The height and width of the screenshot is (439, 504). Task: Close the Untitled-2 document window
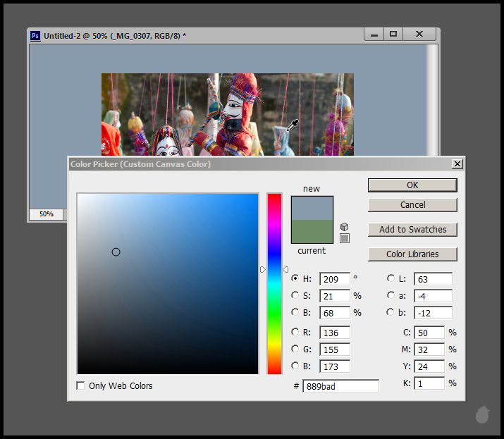(421, 34)
